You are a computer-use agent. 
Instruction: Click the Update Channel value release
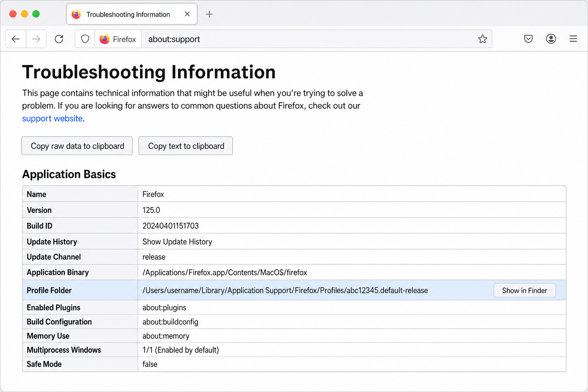(x=154, y=257)
